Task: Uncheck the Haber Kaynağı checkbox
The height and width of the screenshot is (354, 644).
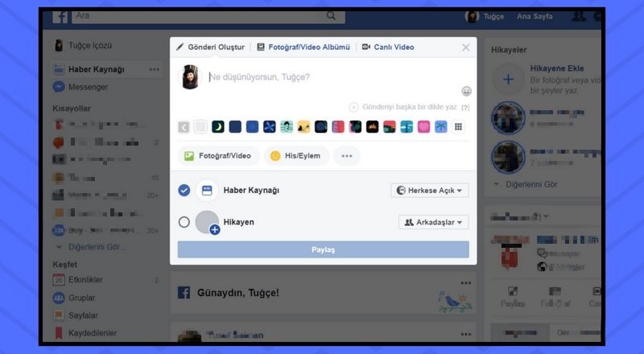Action: tap(184, 191)
